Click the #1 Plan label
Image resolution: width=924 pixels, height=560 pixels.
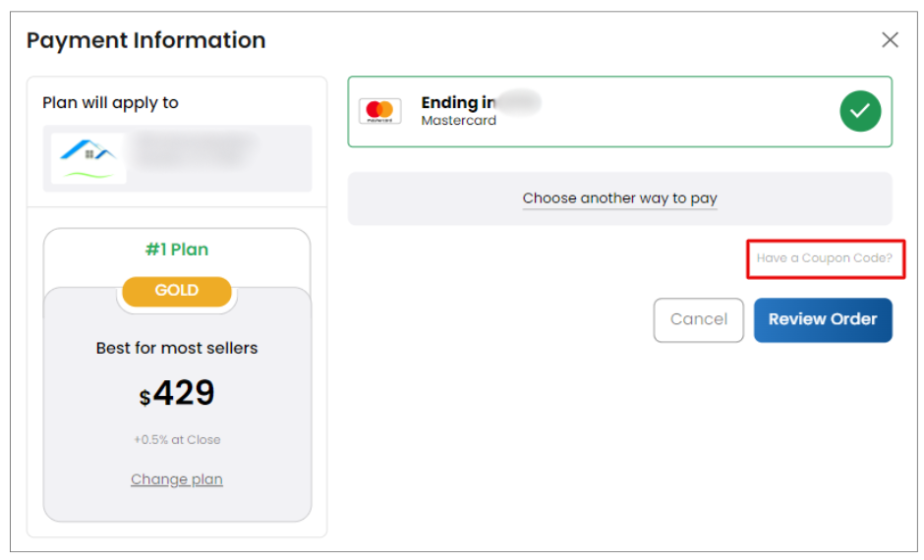tap(177, 250)
